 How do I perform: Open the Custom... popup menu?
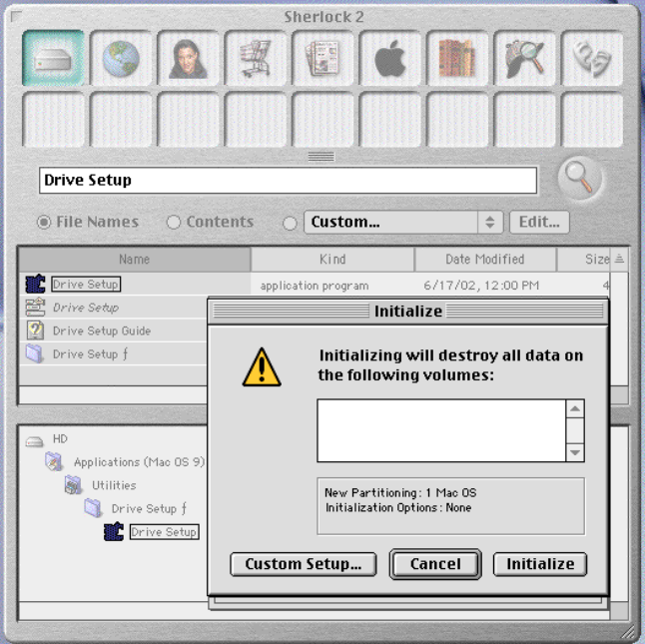[403, 222]
